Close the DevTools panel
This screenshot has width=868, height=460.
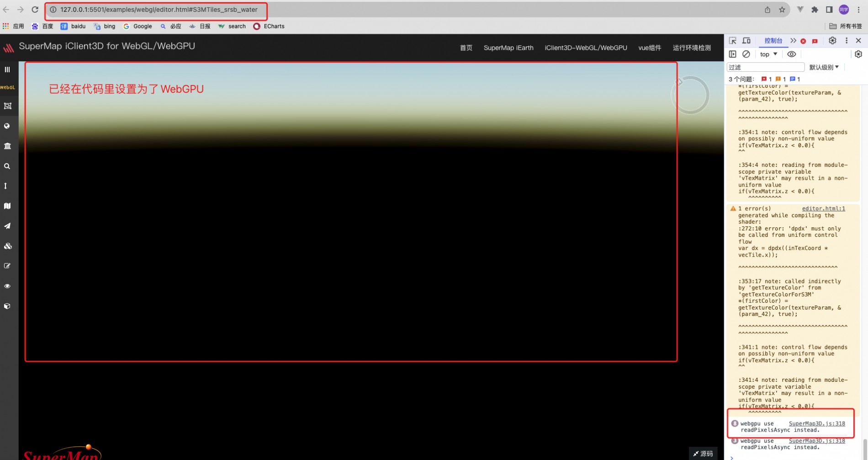pos(858,41)
